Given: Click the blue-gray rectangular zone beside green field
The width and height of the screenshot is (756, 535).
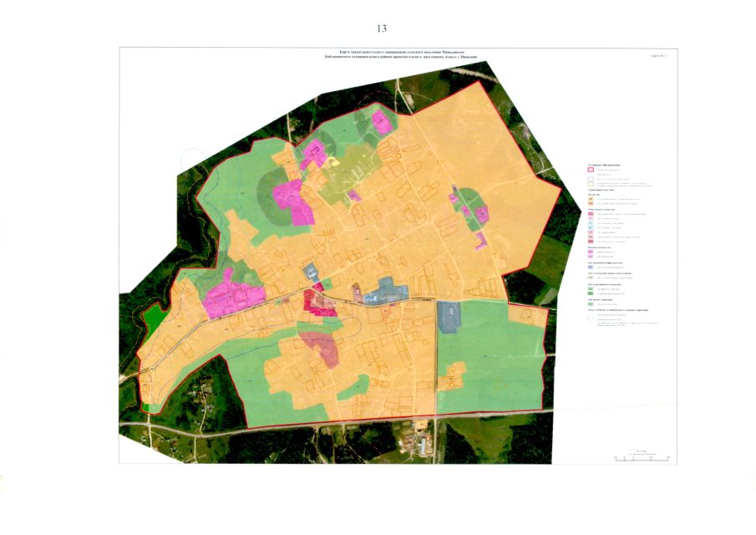Looking at the screenshot, I should (x=449, y=318).
